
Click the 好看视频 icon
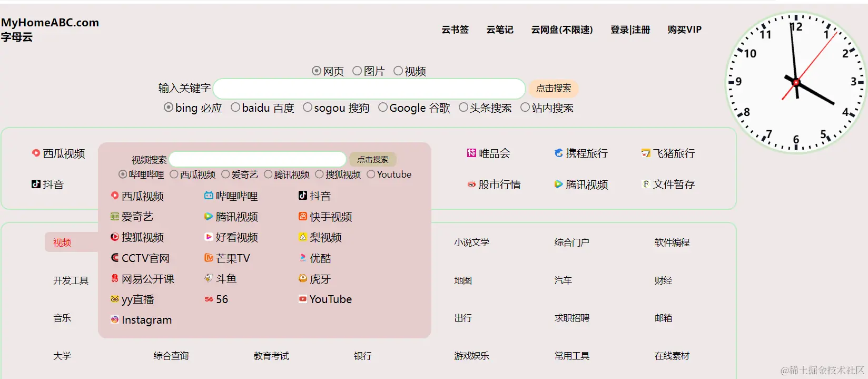pyautogui.click(x=209, y=237)
